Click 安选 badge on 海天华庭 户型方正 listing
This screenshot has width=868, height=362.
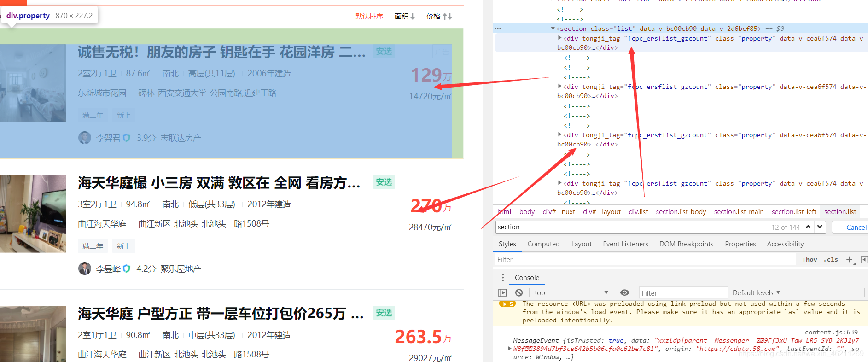[384, 313]
